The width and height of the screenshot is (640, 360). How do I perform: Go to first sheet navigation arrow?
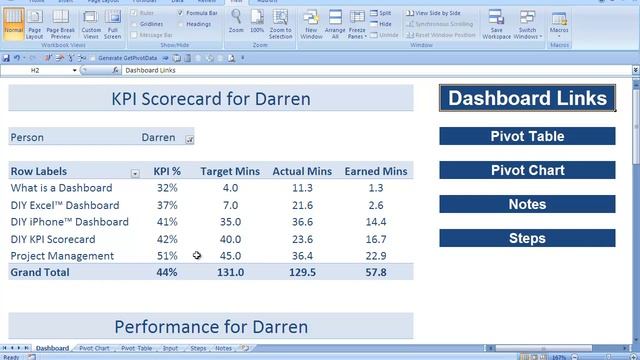[4, 348]
